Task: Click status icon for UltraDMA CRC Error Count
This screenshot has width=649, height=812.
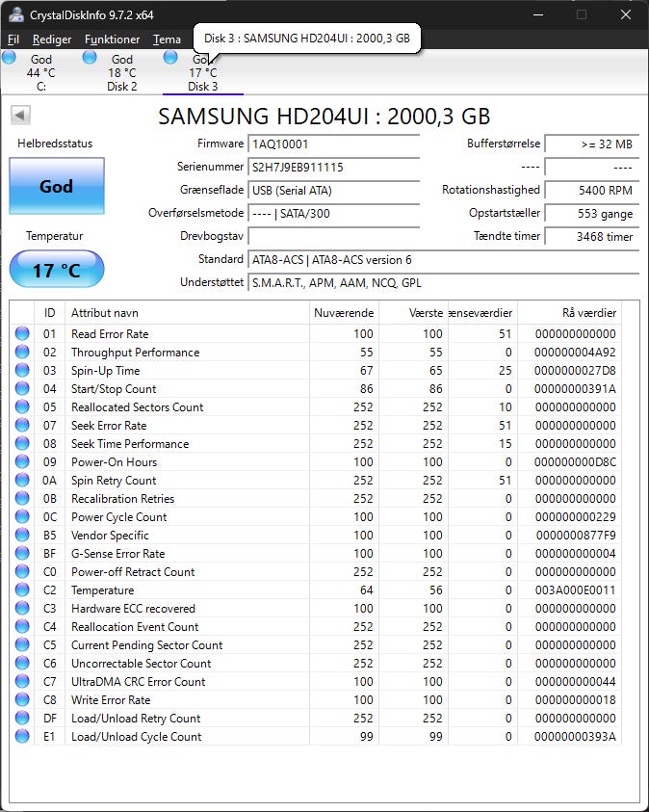Action: click(22, 682)
